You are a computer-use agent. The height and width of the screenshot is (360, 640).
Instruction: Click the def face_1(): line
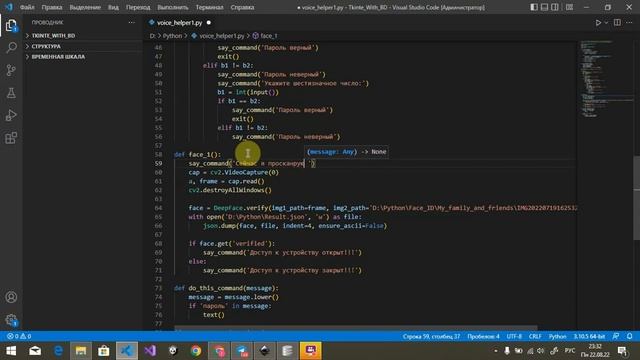click(x=198, y=155)
